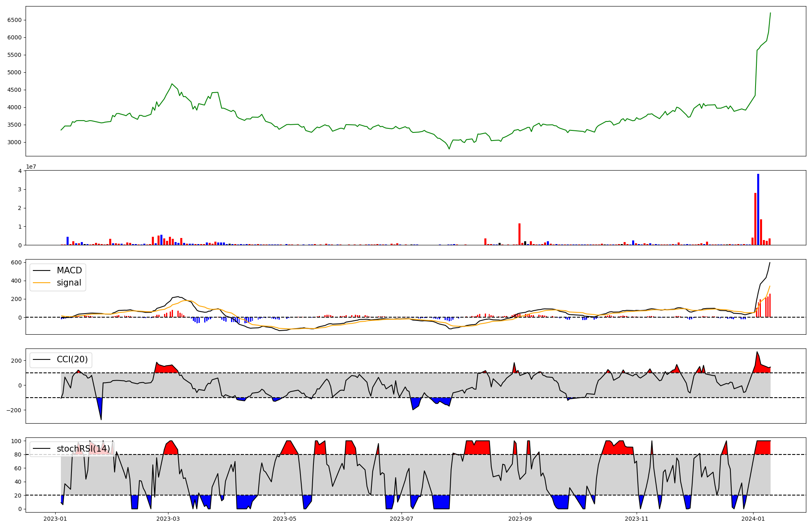Click the 4500 price axis label
The width and height of the screenshot is (812, 528).
[15, 90]
